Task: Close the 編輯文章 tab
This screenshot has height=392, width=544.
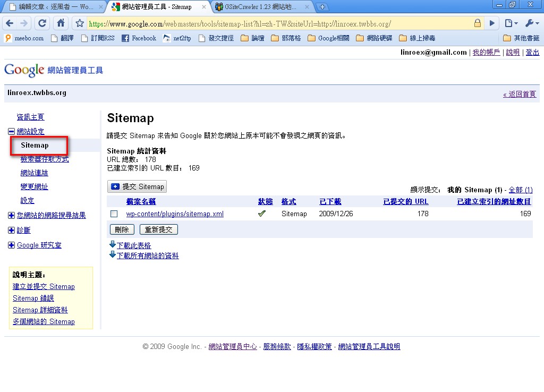Action: click(x=101, y=6)
